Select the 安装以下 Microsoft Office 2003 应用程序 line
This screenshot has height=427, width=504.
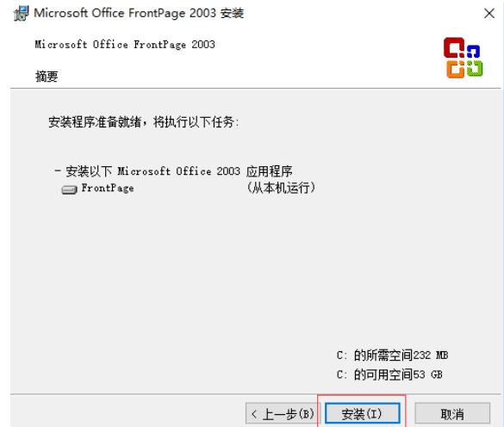coord(179,171)
